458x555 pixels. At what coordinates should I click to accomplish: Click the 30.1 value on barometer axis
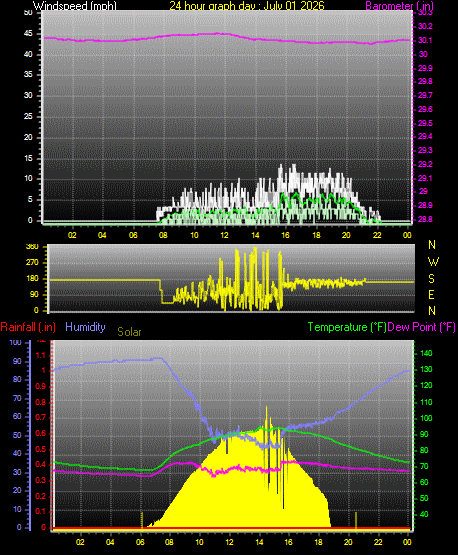click(425, 40)
